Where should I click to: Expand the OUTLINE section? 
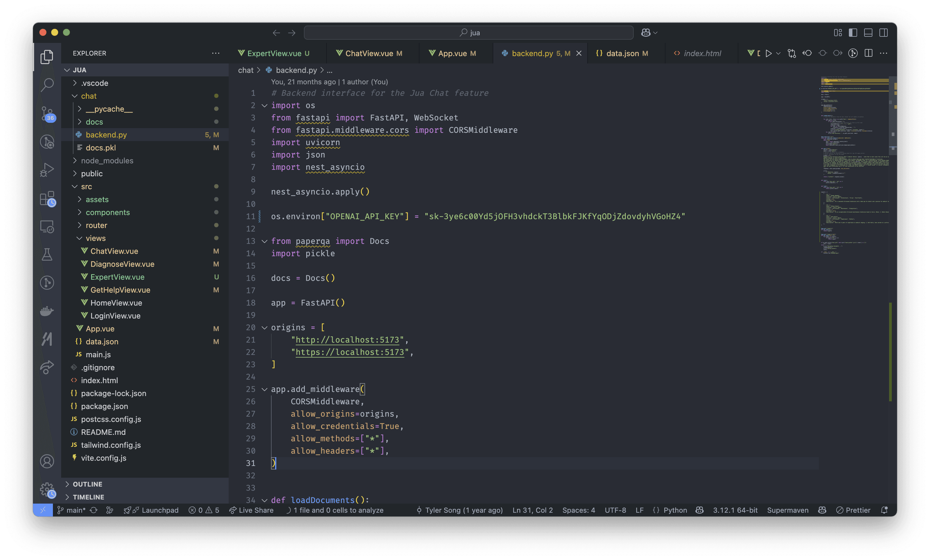click(88, 484)
